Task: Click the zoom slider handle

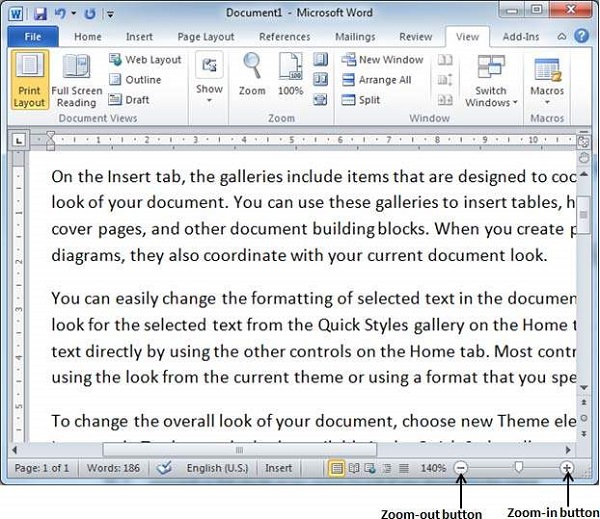Action: coord(517,467)
